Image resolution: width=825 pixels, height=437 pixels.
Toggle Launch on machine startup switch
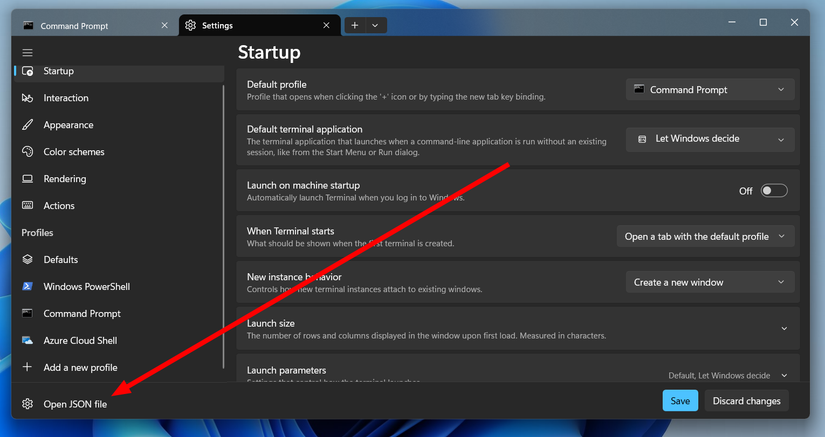774,191
